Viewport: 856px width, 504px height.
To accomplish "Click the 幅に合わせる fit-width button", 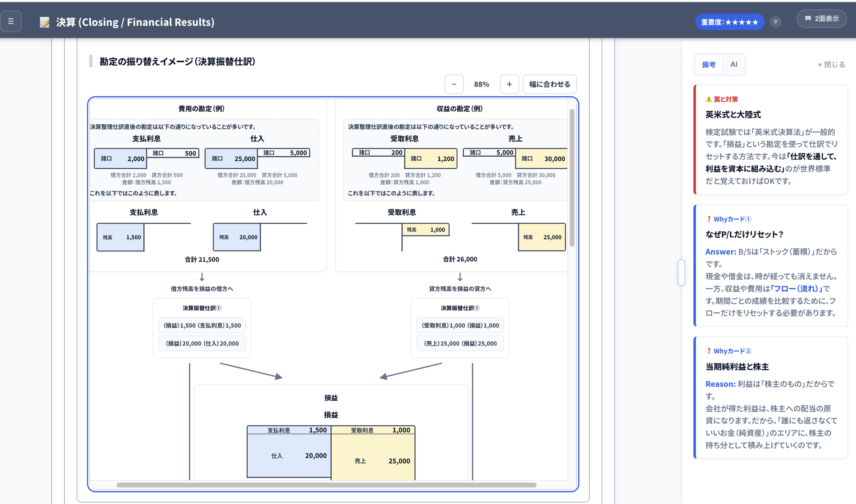I will pyautogui.click(x=549, y=84).
